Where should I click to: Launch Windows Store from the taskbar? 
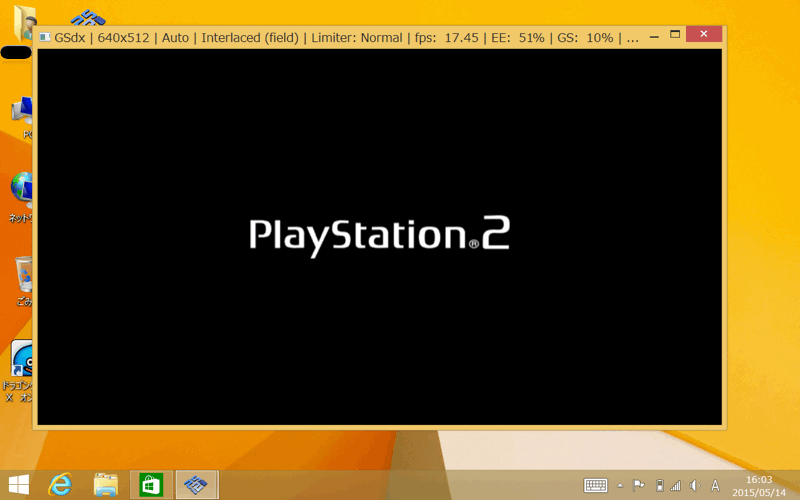151,485
